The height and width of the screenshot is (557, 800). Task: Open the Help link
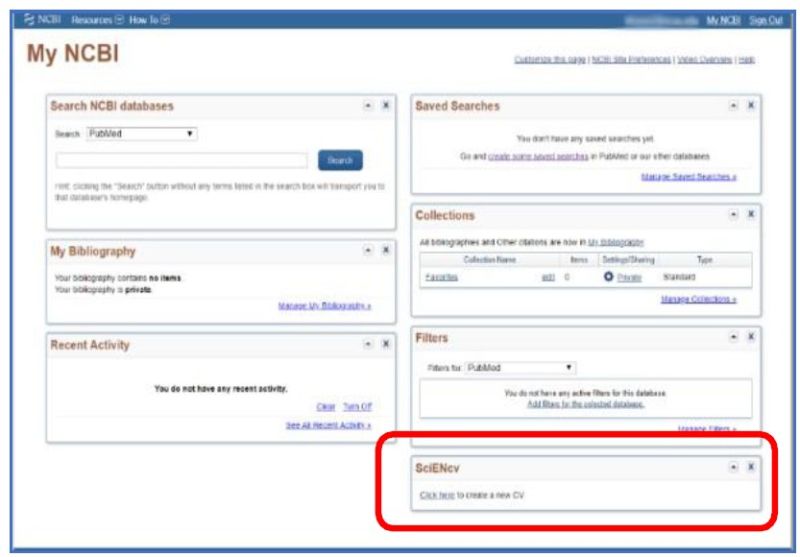(746, 60)
